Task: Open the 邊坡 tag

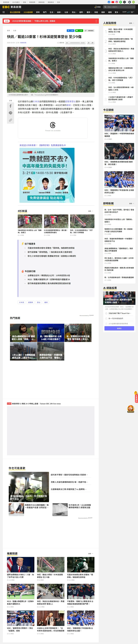Action: 46,302
